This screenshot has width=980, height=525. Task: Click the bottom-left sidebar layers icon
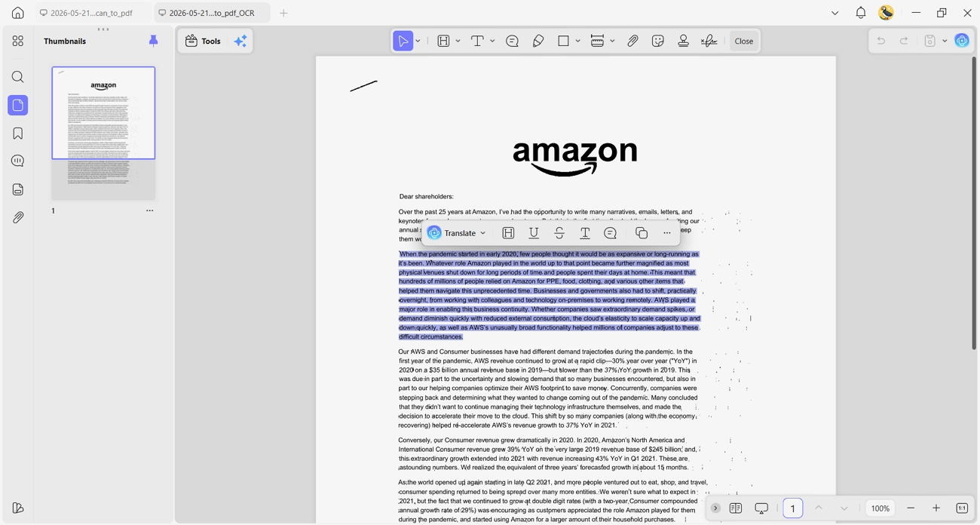18,508
